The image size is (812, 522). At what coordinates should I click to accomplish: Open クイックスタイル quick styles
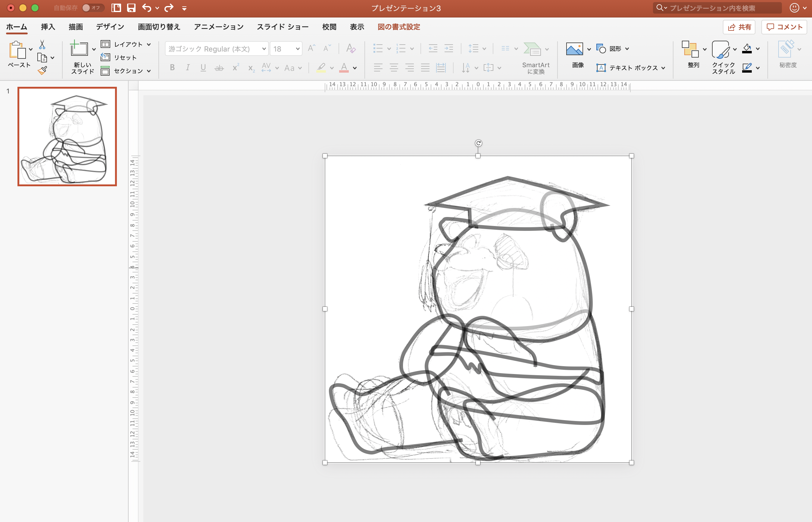point(720,49)
